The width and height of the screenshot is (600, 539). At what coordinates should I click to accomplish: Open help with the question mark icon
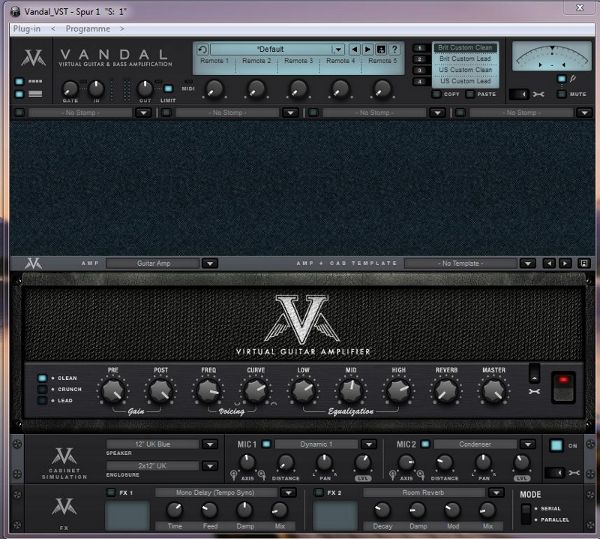click(x=395, y=49)
